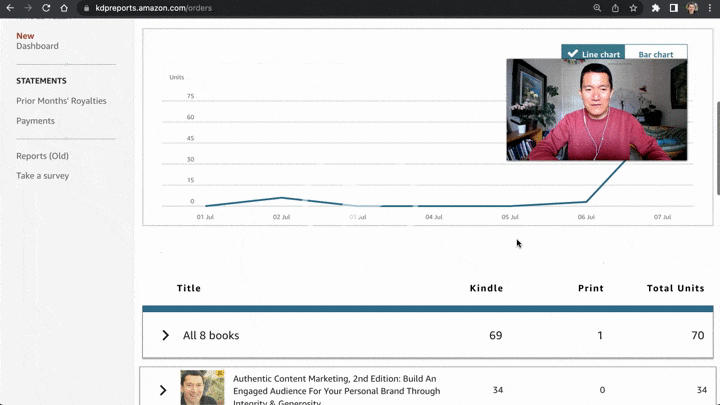Reload the page with the refresh icon
The height and width of the screenshot is (405, 720).
pos(46,8)
